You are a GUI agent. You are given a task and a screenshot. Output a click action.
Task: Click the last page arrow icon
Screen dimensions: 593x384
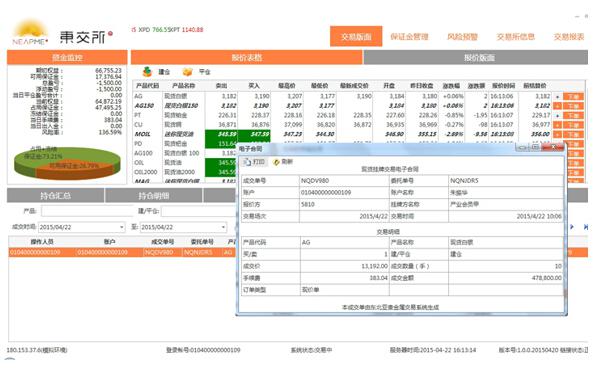click(585, 227)
